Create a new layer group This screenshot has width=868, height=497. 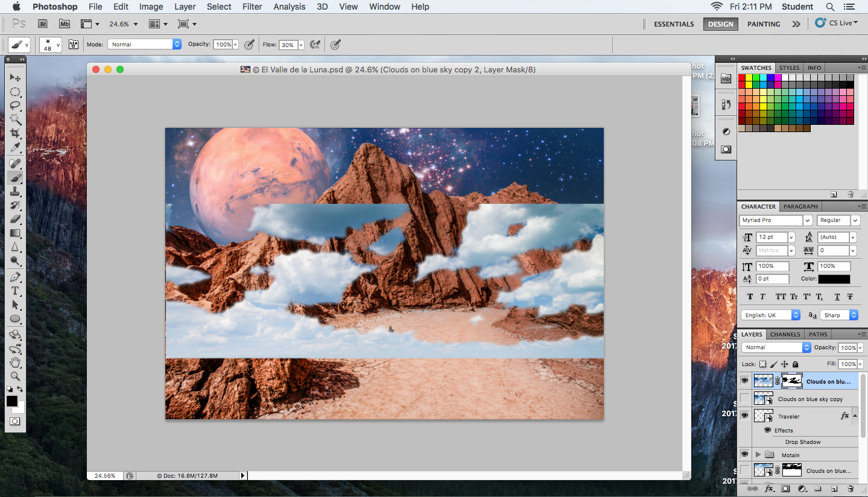coord(818,489)
